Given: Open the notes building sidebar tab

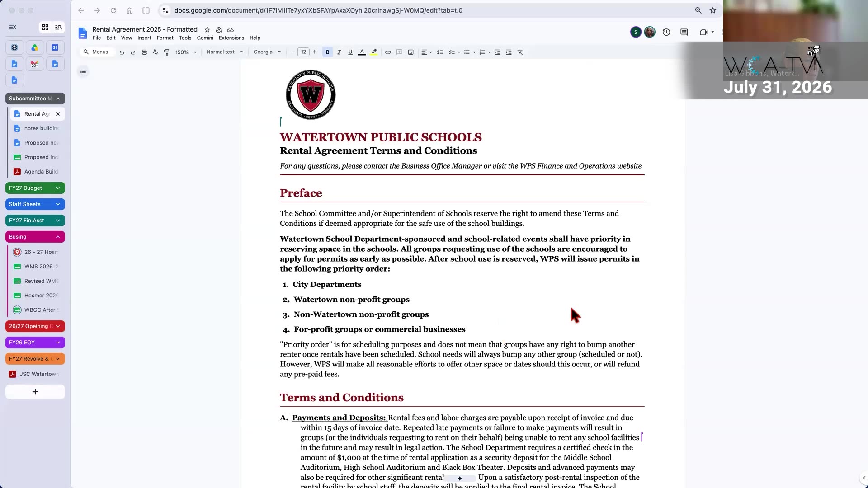Looking at the screenshot, I should [38, 128].
